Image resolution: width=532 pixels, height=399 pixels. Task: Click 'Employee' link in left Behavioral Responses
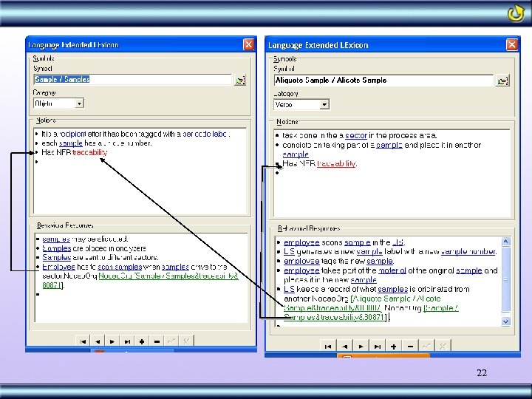pyautogui.click(x=58, y=267)
